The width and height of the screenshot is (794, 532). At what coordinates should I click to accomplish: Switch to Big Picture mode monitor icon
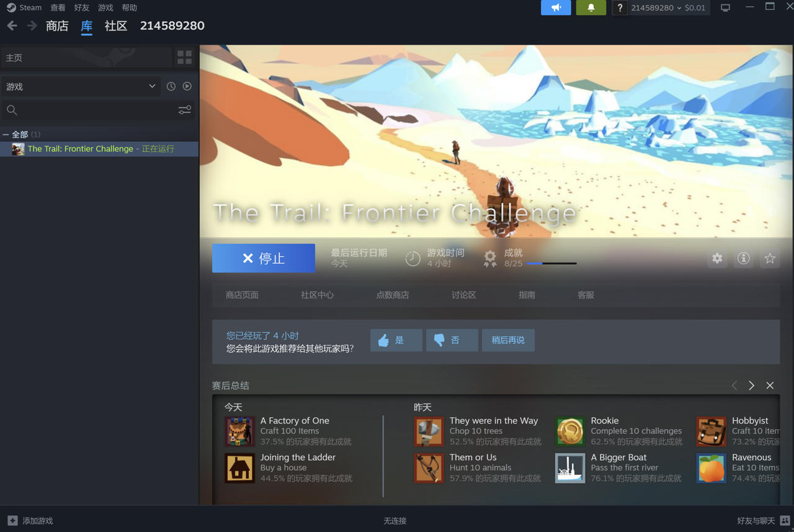coord(725,7)
